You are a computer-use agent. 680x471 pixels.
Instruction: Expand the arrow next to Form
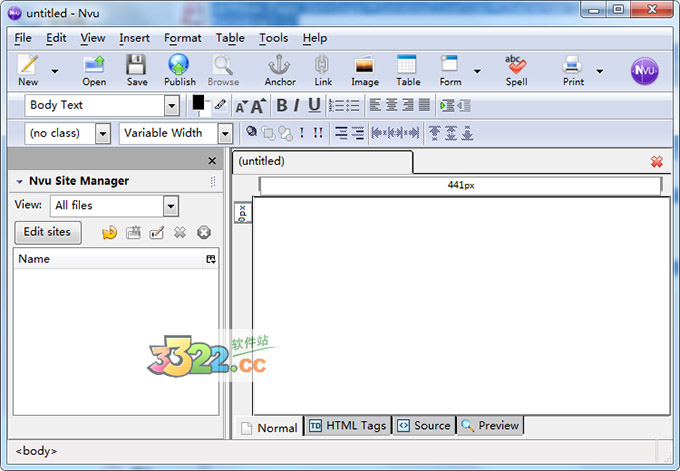[477, 71]
